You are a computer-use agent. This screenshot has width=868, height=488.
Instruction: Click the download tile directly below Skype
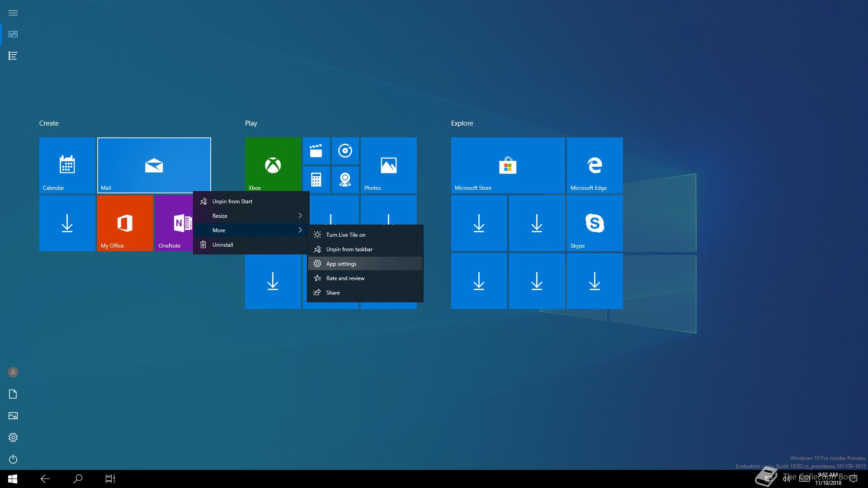[x=594, y=281]
